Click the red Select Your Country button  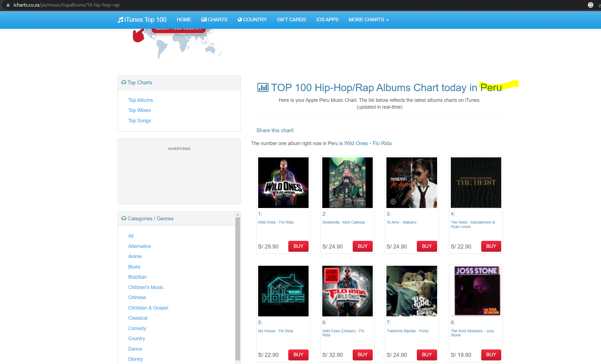point(178,31)
